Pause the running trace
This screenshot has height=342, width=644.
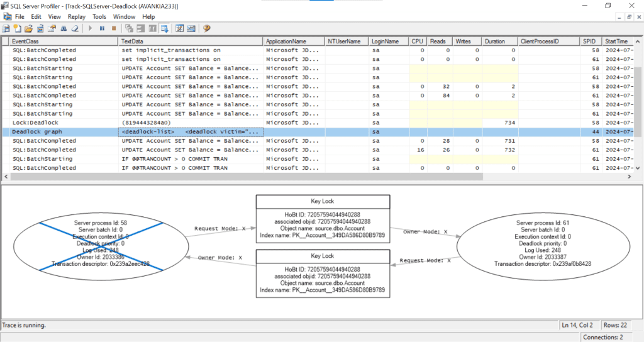point(102,28)
